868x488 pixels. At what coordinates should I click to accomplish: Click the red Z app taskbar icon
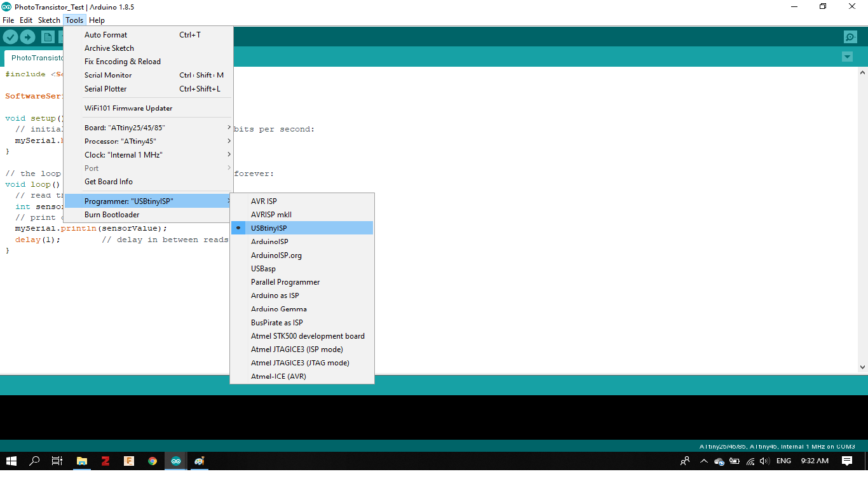pos(105,461)
